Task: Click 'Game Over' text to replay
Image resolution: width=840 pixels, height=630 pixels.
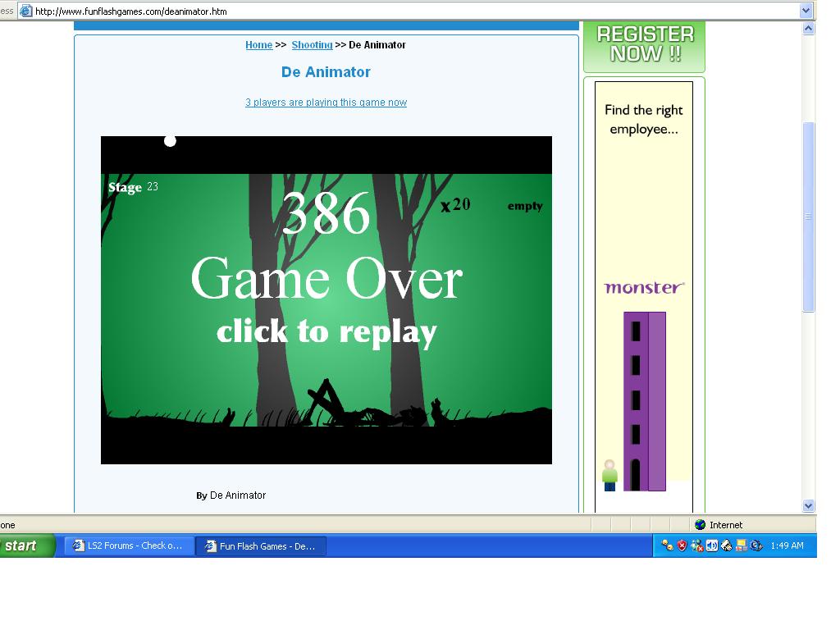Action: [x=326, y=278]
